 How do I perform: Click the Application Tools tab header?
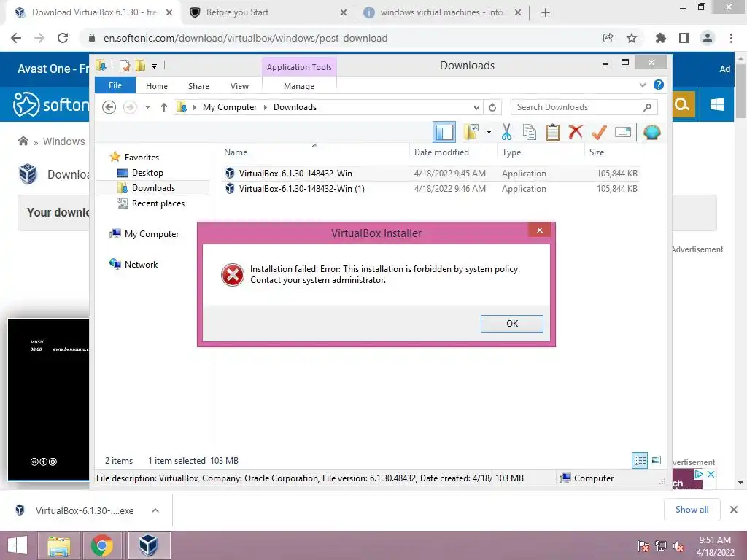[x=299, y=67]
